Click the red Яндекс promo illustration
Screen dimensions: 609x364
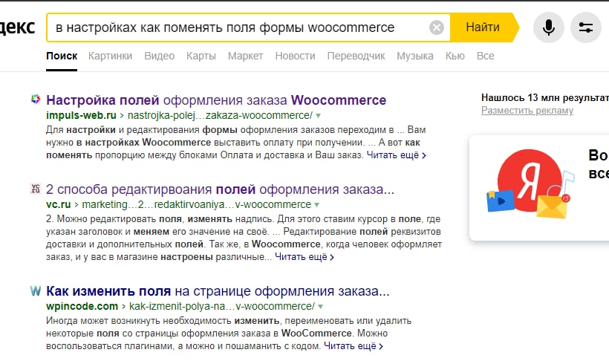pos(530,184)
